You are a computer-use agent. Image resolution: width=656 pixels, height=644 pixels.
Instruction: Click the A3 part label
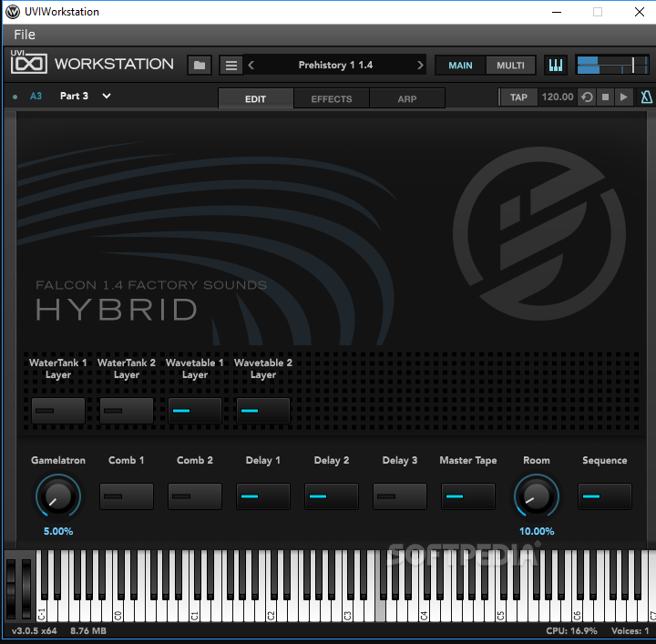tap(36, 97)
